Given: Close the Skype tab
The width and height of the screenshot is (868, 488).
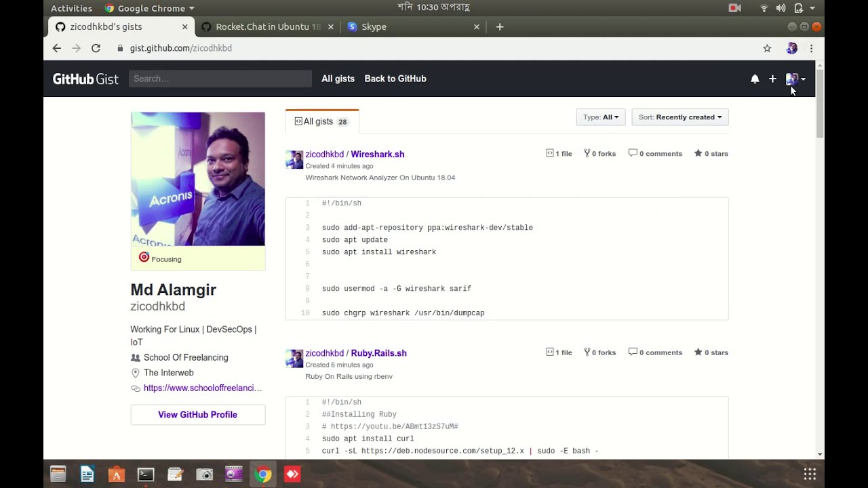Looking at the screenshot, I should pyautogui.click(x=477, y=27).
